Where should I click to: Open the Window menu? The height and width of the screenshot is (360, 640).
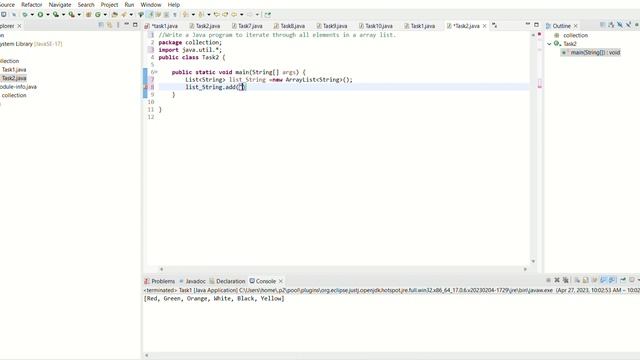(151, 4)
